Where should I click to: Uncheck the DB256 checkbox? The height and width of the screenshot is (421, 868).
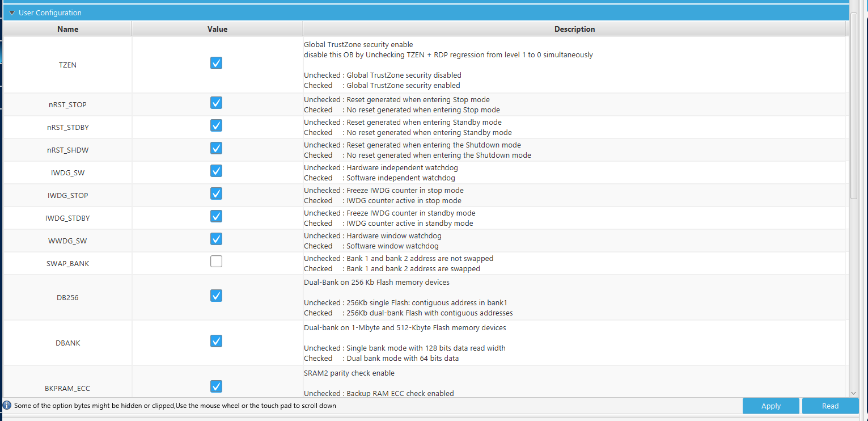(216, 296)
